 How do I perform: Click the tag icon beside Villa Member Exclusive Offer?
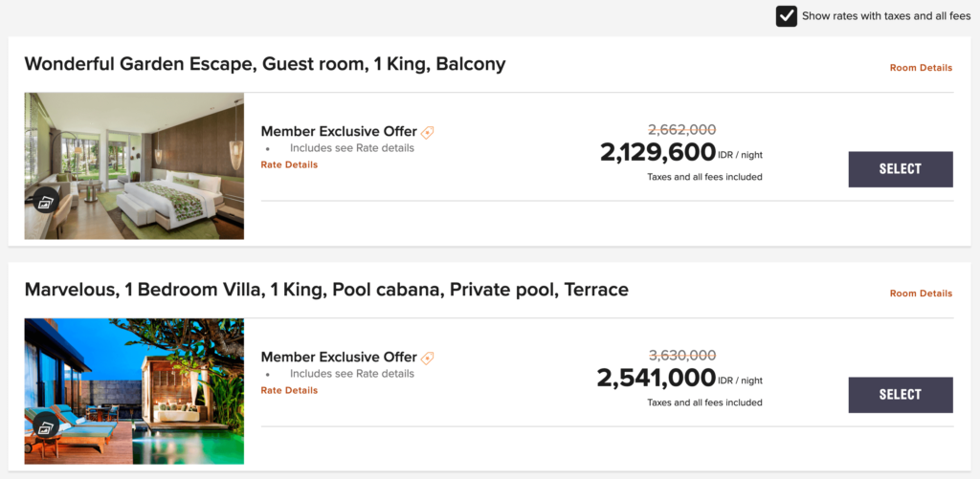(427, 358)
